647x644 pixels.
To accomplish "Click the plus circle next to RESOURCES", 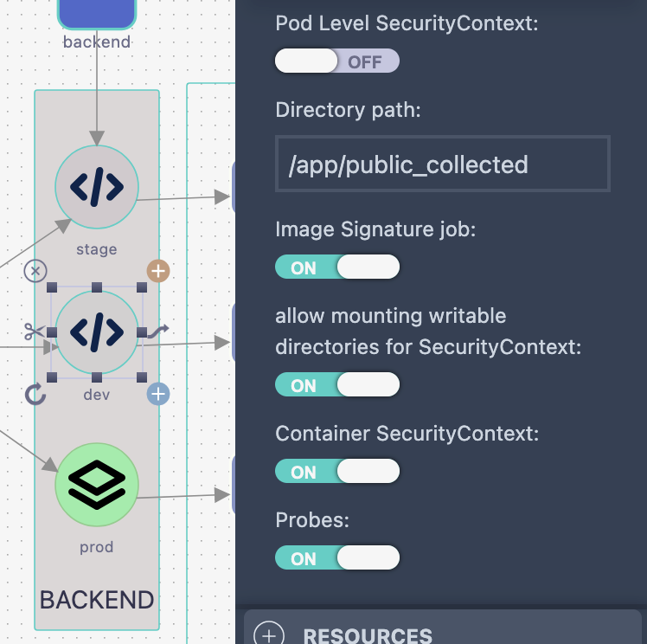I will (x=269, y=635).
